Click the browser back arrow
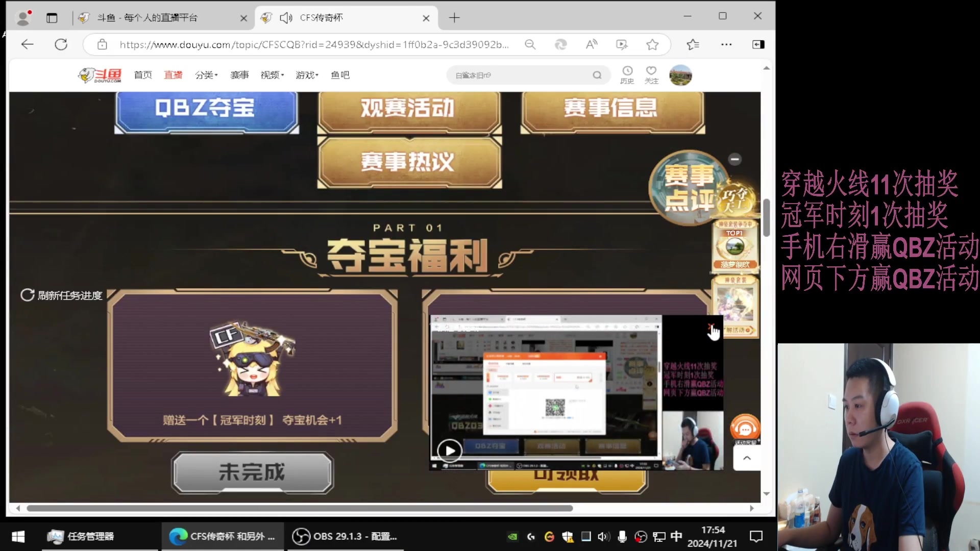The width and height of the screenshot is (980, 551). coord(28,44)
